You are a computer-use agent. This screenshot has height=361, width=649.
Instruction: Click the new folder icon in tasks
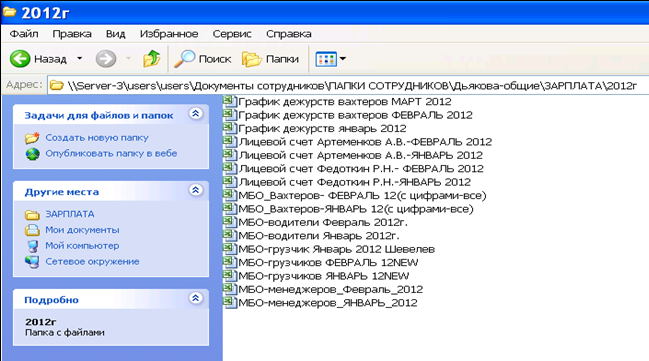(32, 138)
